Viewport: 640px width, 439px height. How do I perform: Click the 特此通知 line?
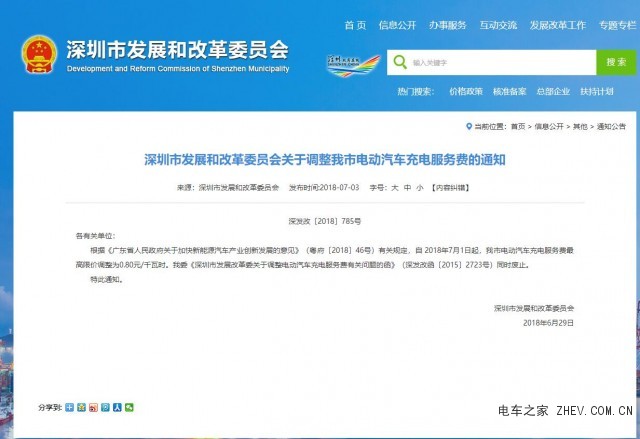(107, 279)
